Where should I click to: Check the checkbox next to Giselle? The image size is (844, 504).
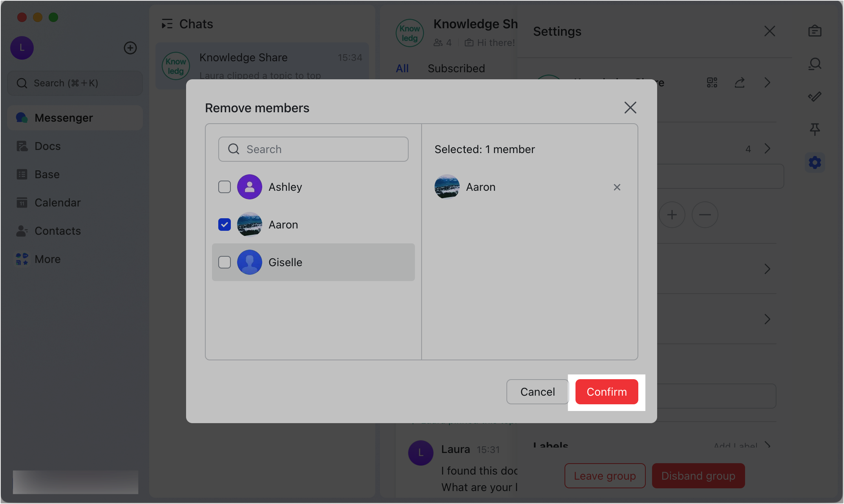pyautogui.click(x=225, y=262)
